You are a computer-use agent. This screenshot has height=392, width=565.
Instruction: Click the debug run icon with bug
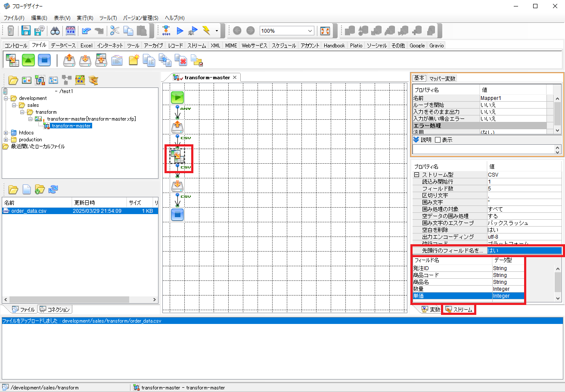pos(193,31)
